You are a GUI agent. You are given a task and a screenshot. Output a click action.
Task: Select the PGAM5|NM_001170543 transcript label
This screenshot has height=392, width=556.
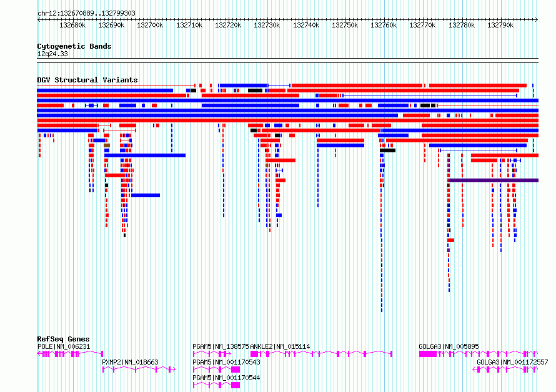pyautogui.click(x=226, y=362)
